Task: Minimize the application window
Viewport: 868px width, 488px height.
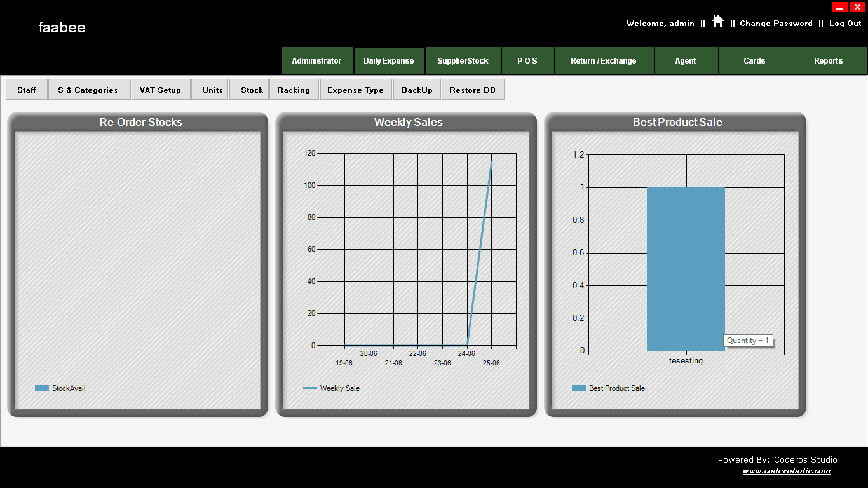Action: (839, 7)
